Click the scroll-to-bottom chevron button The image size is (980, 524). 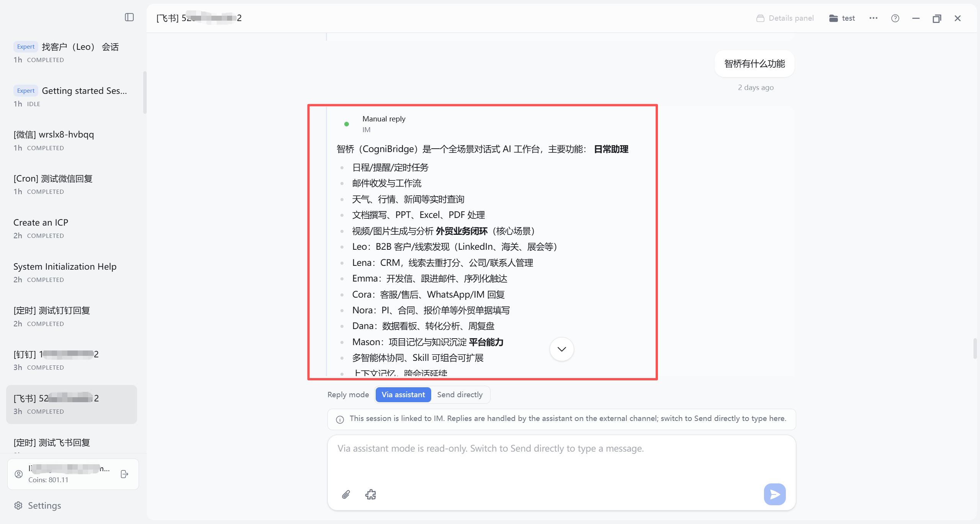pyautogui.click(x=561, y=349)
